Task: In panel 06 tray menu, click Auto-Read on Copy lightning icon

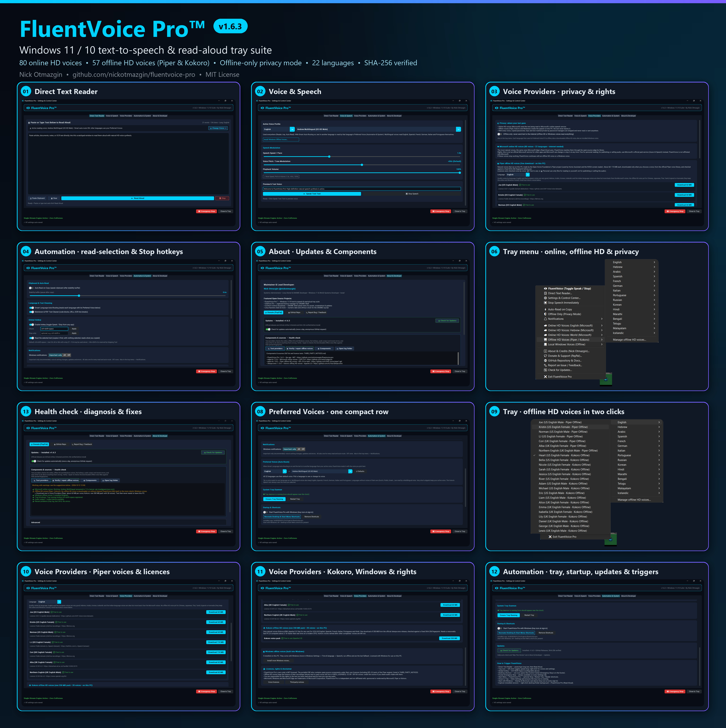Action: (545, 309)
